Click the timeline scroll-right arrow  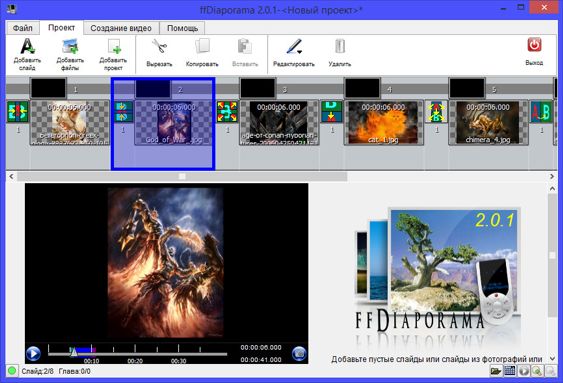(552, 176)
